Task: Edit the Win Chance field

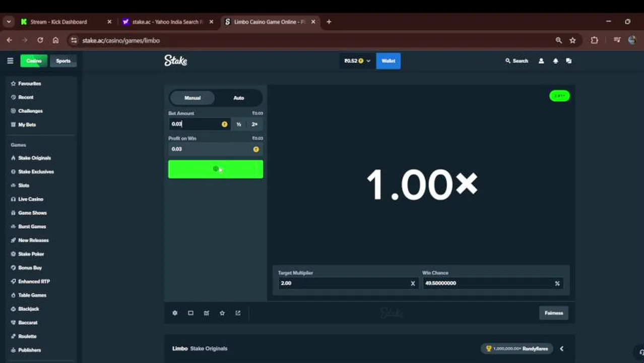Action: click(493, 283)
